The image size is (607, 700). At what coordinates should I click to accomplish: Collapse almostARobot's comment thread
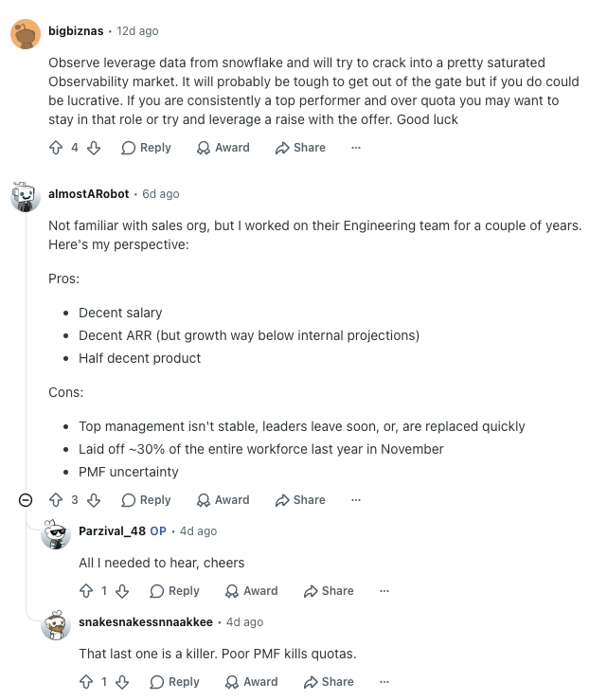pyautogui.click(x=26, y=500)
